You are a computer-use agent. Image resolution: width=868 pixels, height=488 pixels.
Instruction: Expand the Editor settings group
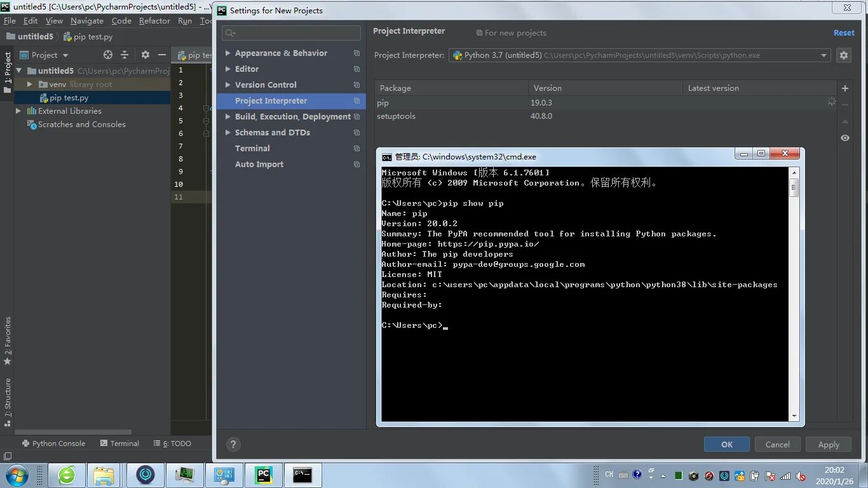[x=228, y=69]
